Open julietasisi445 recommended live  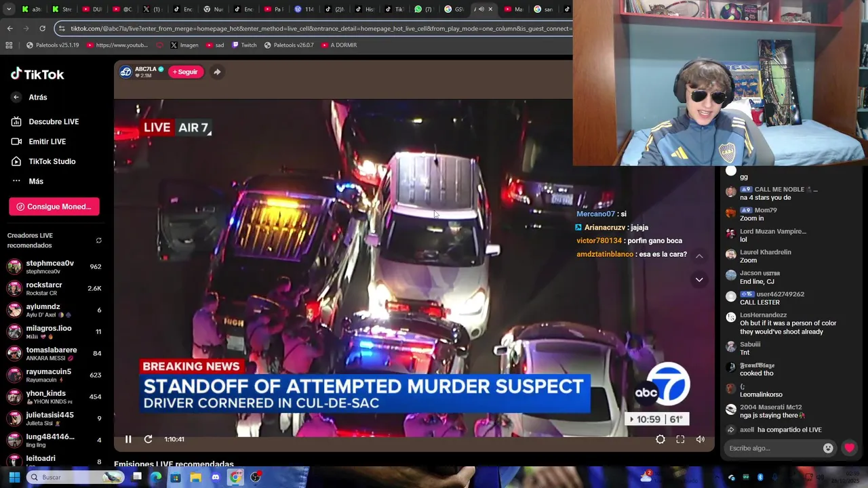[x=54, y=418]
